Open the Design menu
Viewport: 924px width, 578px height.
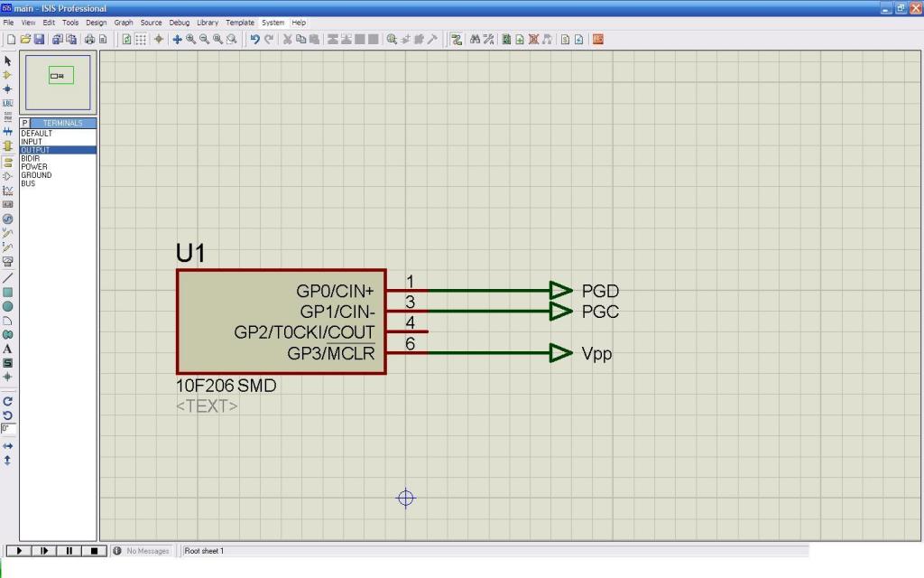(96, 23)
